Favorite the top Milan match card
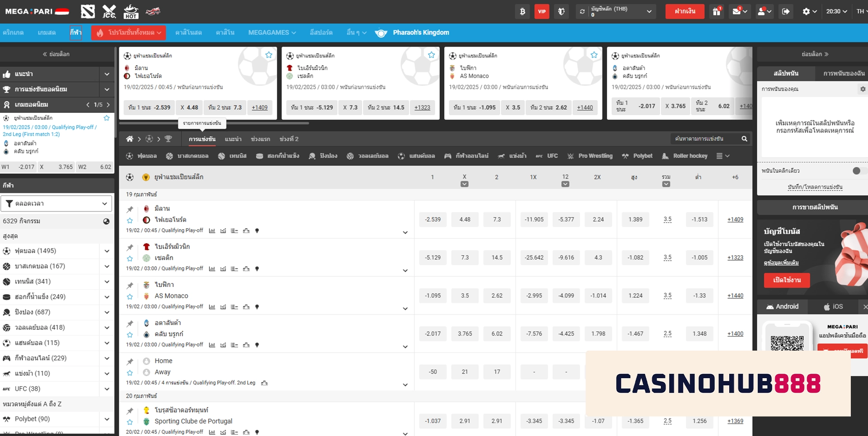 click(269, 55)
